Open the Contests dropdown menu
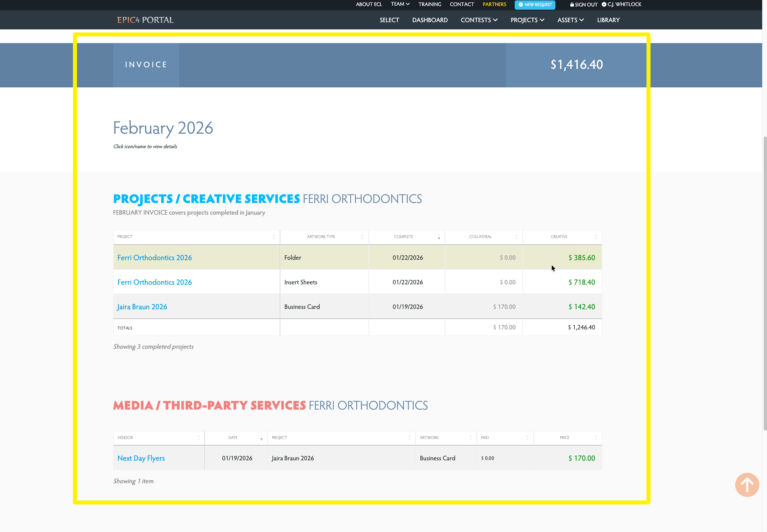 point(479,20)
